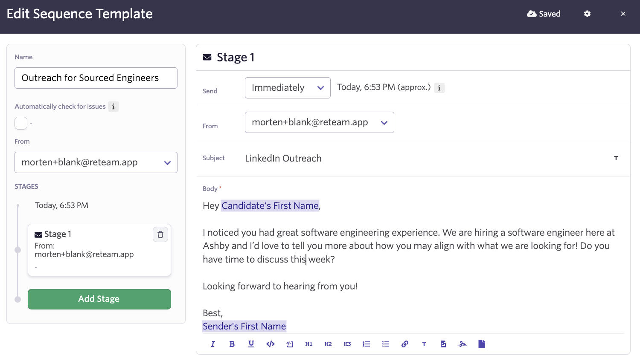Underline the selected body text
Screen dimensions: 640x364
tap(251, 344)
